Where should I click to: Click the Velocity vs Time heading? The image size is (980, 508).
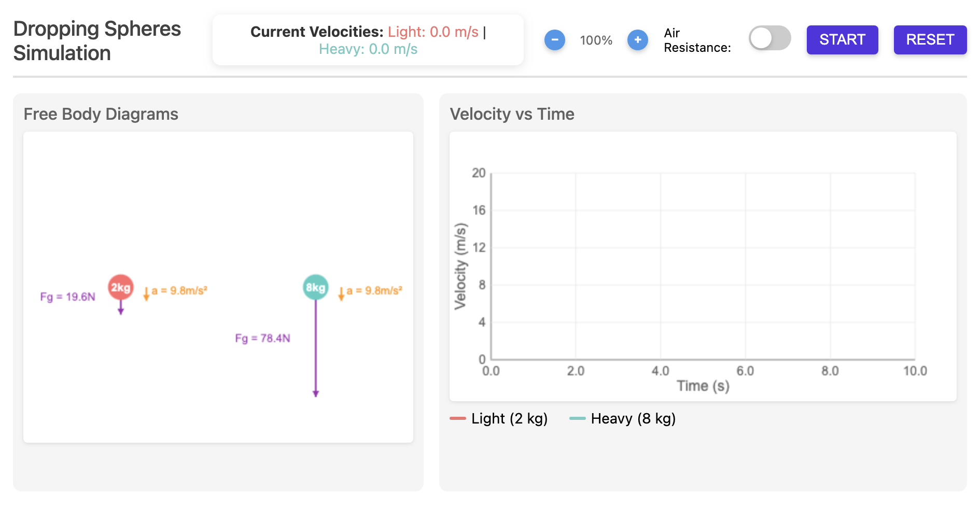512,114
